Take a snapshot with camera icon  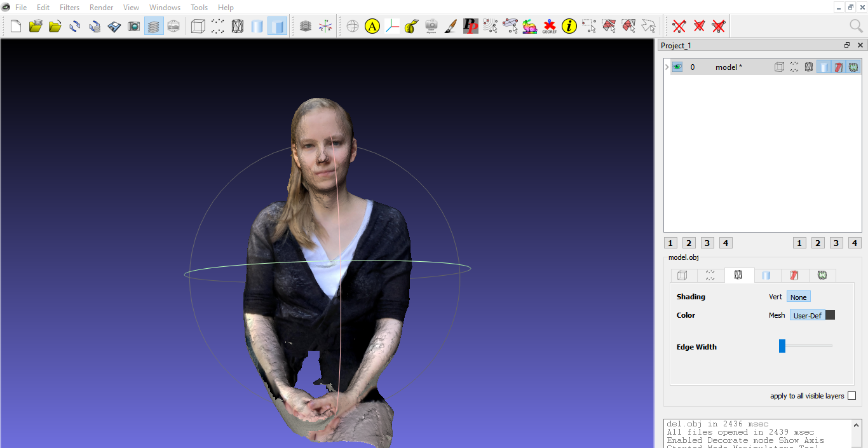(x=134, y=26)
